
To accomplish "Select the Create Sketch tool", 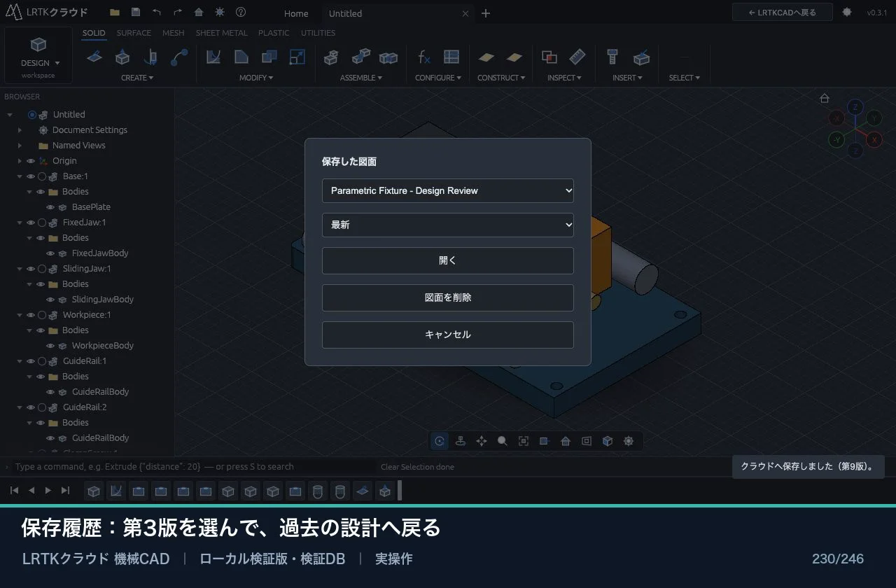I will pos(94,57).
